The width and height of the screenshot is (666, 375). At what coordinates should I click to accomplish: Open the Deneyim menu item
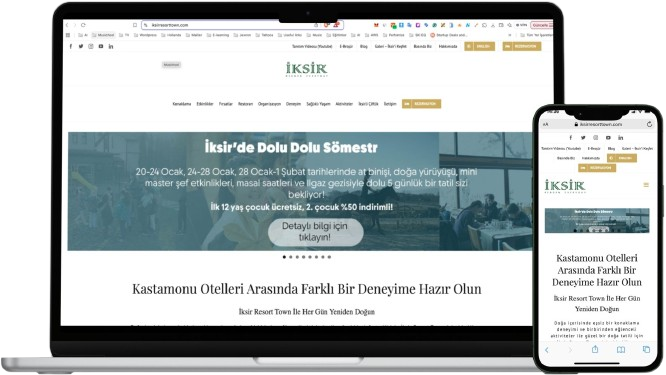pyautogui.click(x=293, y=104)
